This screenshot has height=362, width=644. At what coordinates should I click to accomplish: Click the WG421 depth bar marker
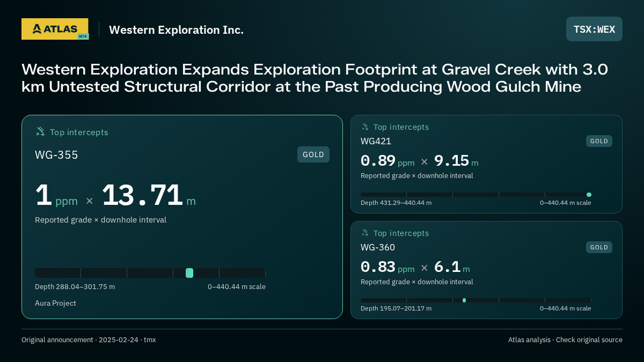click(x=589, y=195)
